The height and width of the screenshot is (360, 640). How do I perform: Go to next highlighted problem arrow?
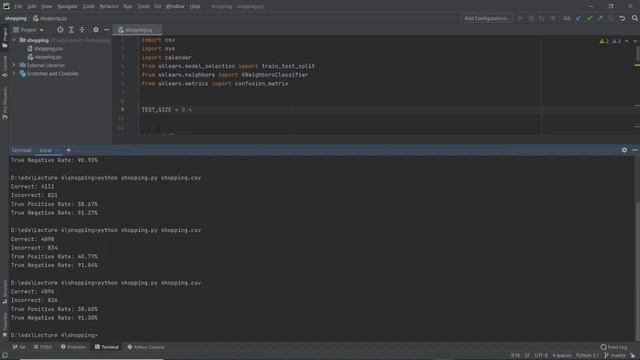pos(635,41)
